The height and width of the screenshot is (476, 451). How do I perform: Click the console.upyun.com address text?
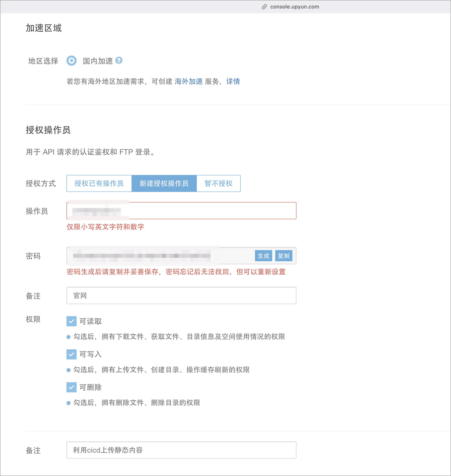tap(295, 6)
